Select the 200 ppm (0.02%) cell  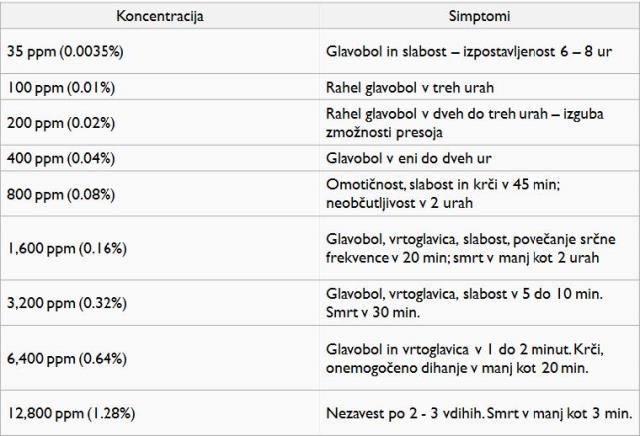pos(160,123)
